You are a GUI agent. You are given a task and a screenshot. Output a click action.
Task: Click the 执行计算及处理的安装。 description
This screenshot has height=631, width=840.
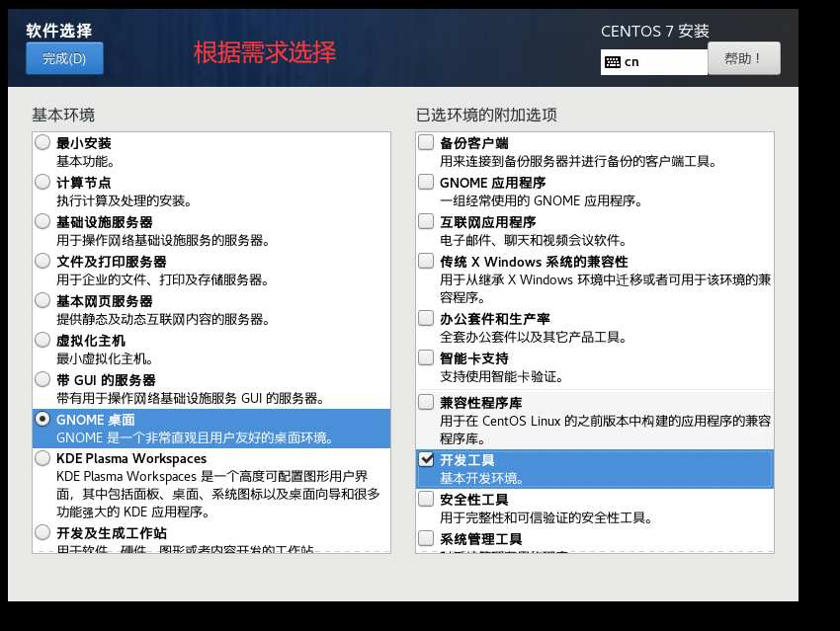point(125,200)
